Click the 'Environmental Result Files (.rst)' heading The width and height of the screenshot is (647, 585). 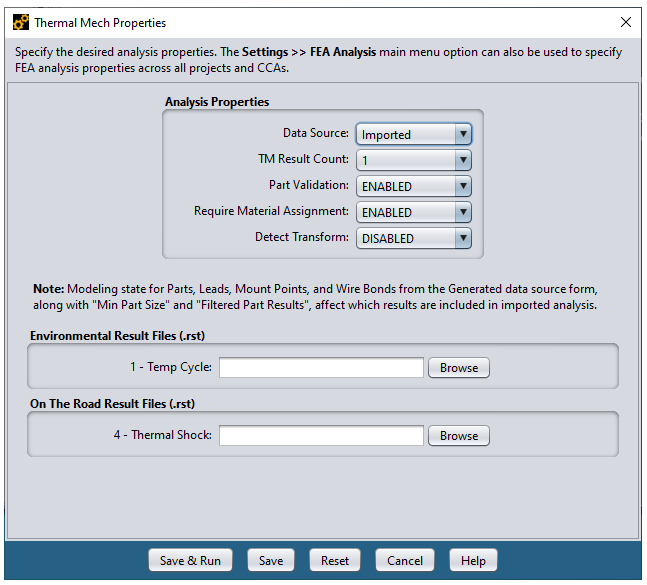118,335
